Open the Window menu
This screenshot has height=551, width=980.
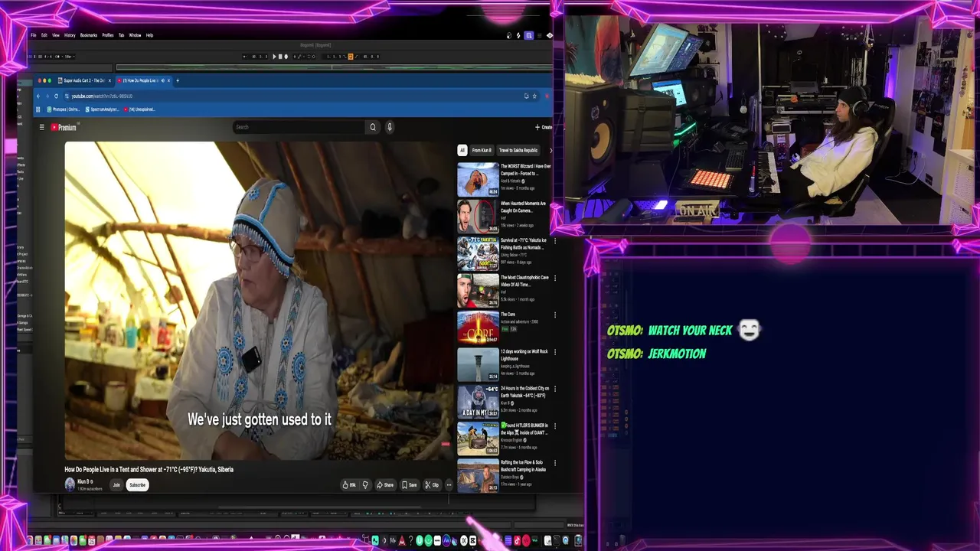[135, 35]
